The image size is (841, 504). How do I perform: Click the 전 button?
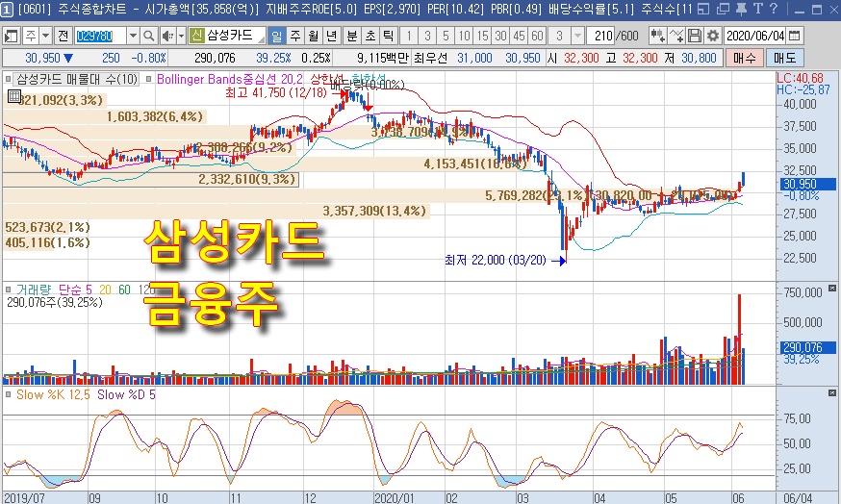(x=64, y=36)
